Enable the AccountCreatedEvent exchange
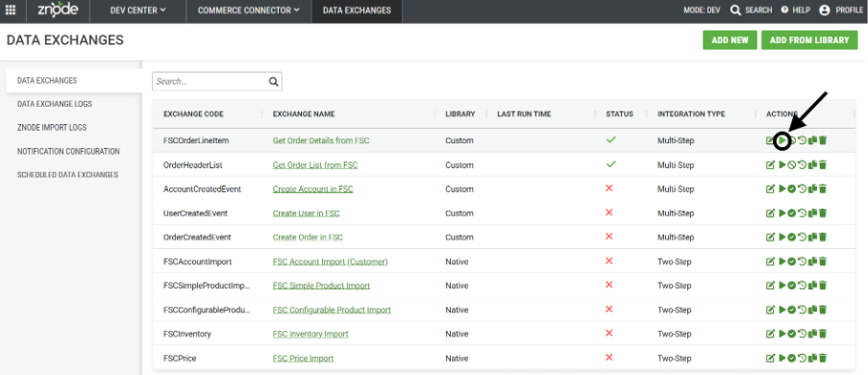Screen dimensions: 868x375 pos(792,188)
